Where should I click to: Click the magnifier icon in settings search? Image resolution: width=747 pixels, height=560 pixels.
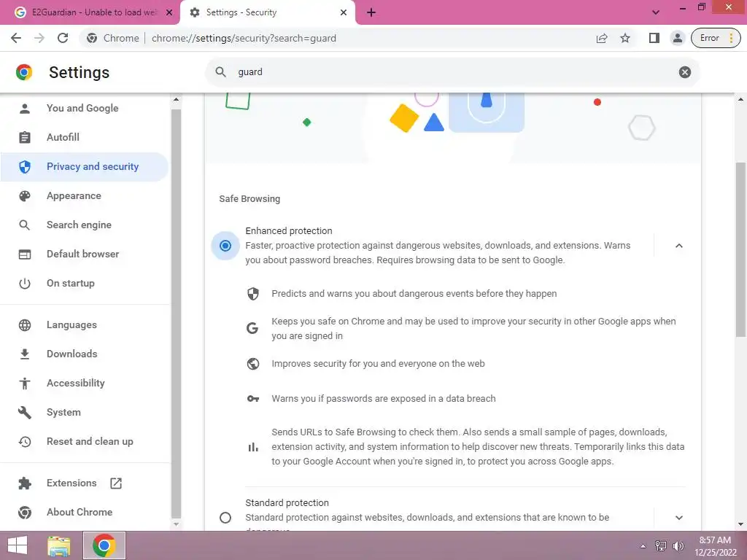(x=220, y=72)
